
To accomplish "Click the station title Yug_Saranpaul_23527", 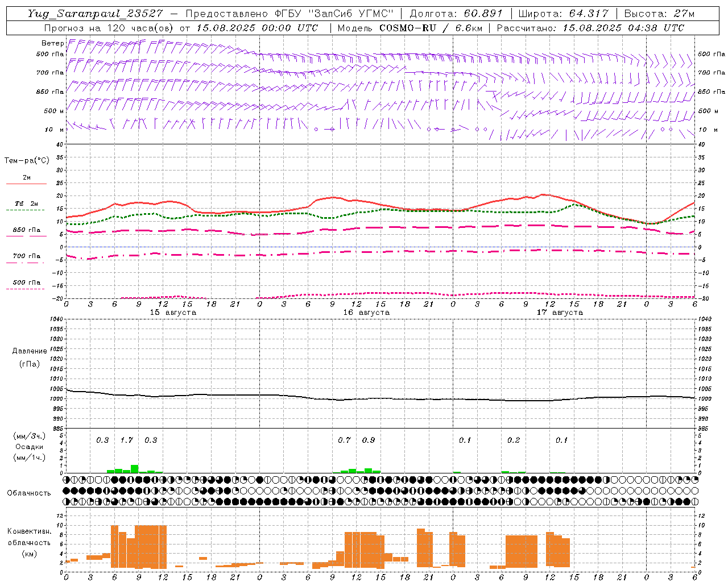I will tap(96, 14).
